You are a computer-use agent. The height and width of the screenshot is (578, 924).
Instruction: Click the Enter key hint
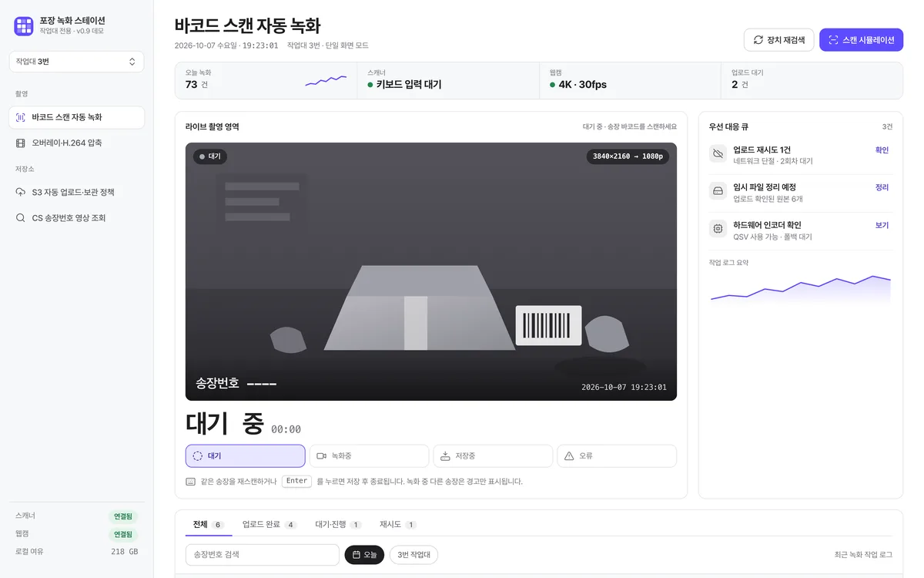pos(296,481)
